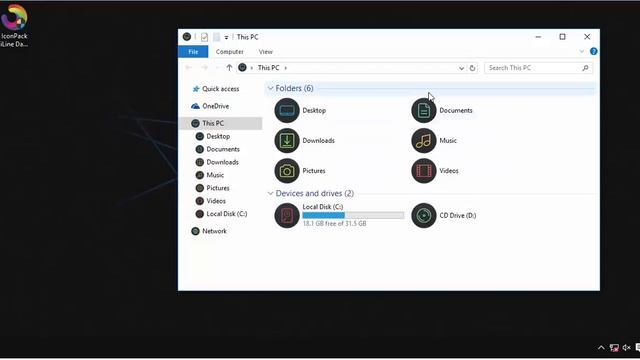Open the Computer ribbon tab
The image size is (640, 360).
tap(229, 52)
